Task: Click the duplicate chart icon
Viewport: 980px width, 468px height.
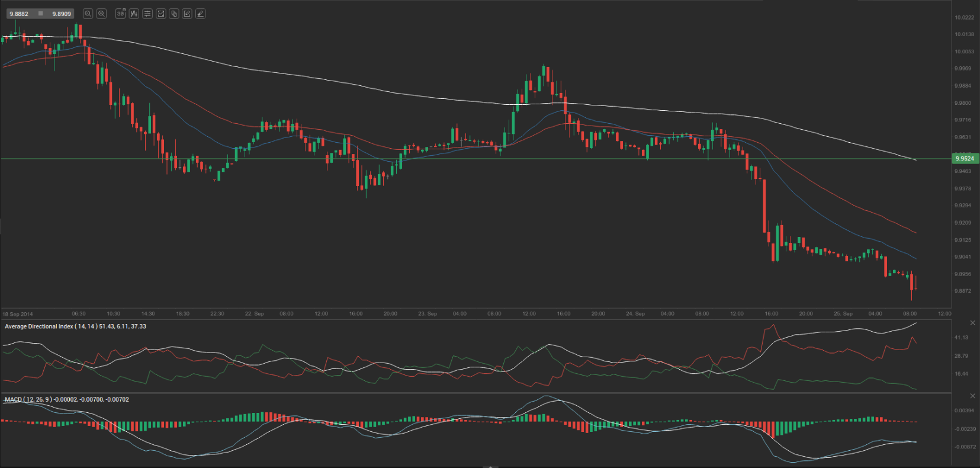Action: coord(174,14)
